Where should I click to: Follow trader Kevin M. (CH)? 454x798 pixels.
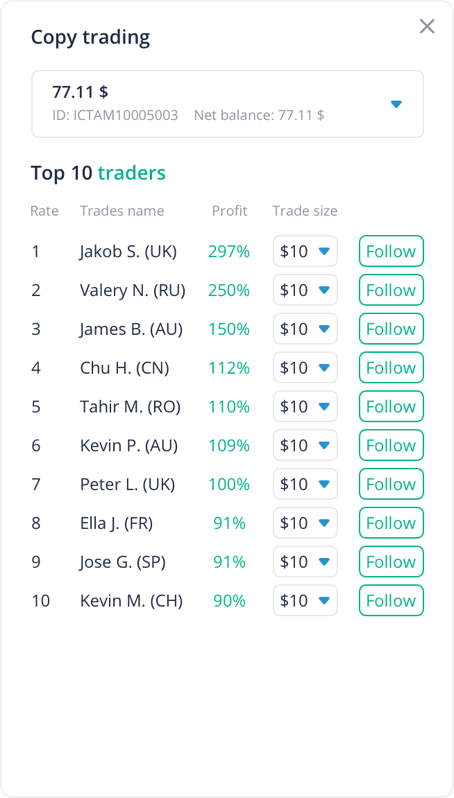[x=391, y=601]
